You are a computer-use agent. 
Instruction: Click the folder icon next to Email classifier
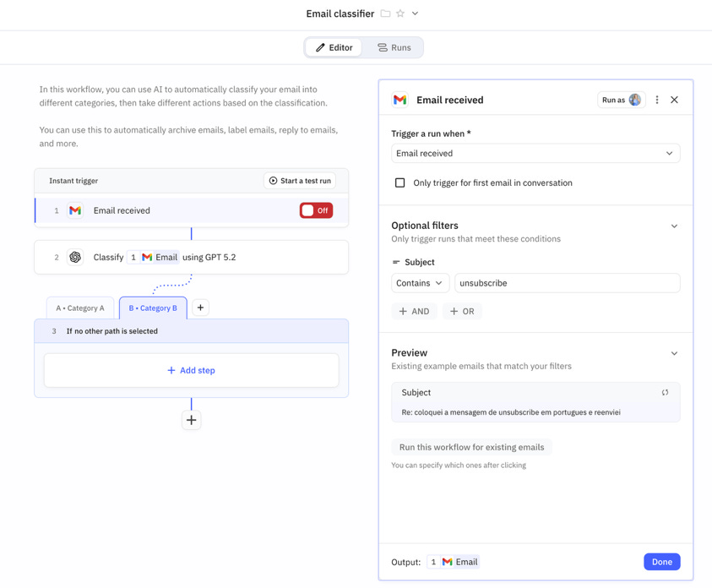click(385, 14)
